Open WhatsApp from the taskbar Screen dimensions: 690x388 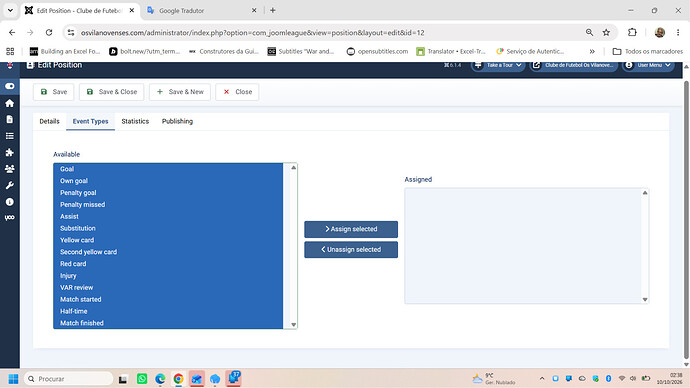(142, 379)
